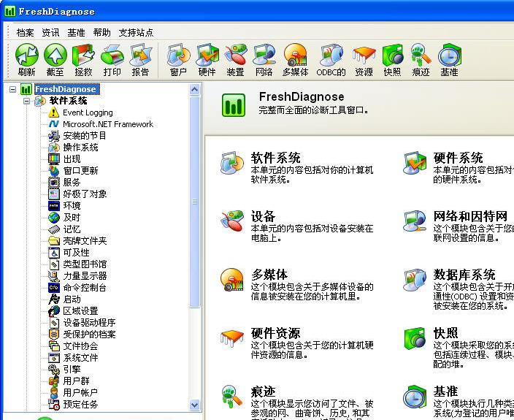The height and width of the screenshot is (420, 514).
Task: Open the 帮助 menu
Action: pos(101,32)
